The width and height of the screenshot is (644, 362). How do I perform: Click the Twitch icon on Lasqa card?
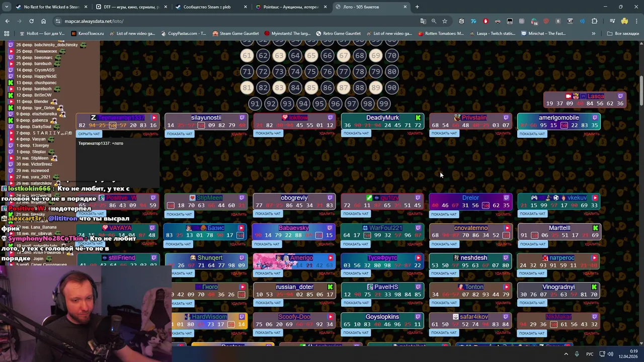click(x=620, y=96)
